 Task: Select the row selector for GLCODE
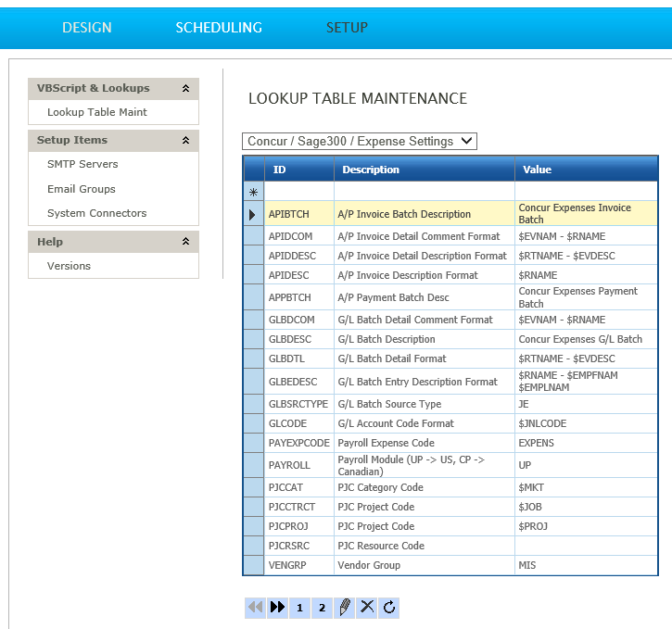tap(253, 423)
